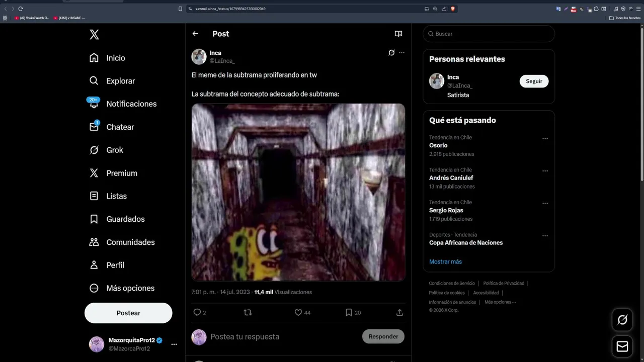644x362 pixels.
Task: Go back with Post arrow
Action: (195, 34)
